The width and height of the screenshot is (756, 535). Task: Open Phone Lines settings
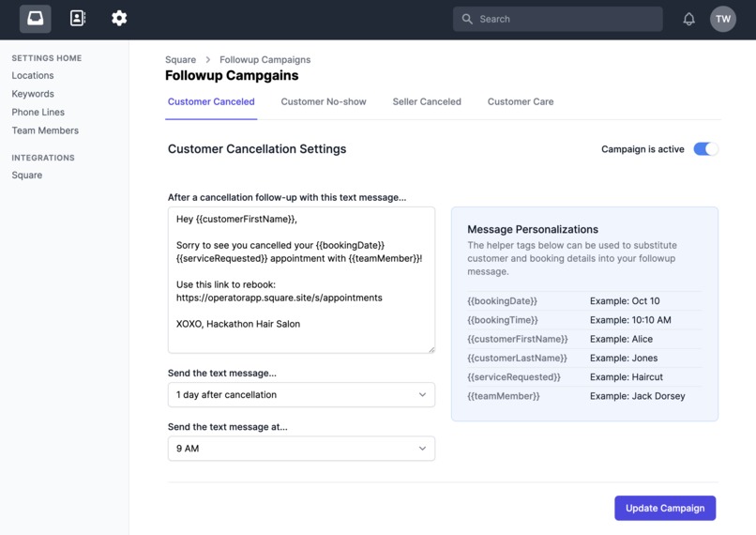click(x=38, y=112)
